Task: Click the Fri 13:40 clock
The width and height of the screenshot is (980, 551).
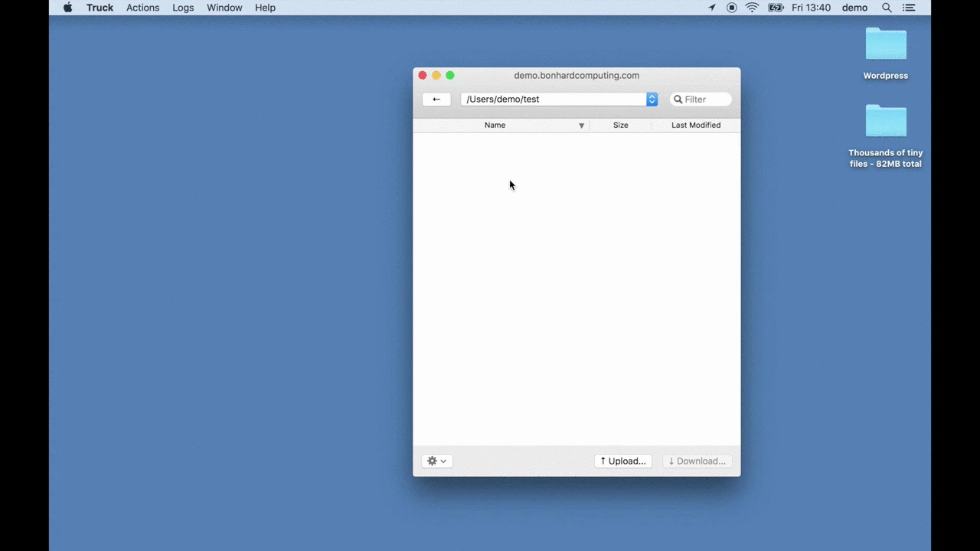Action: (x=811, y=8)
